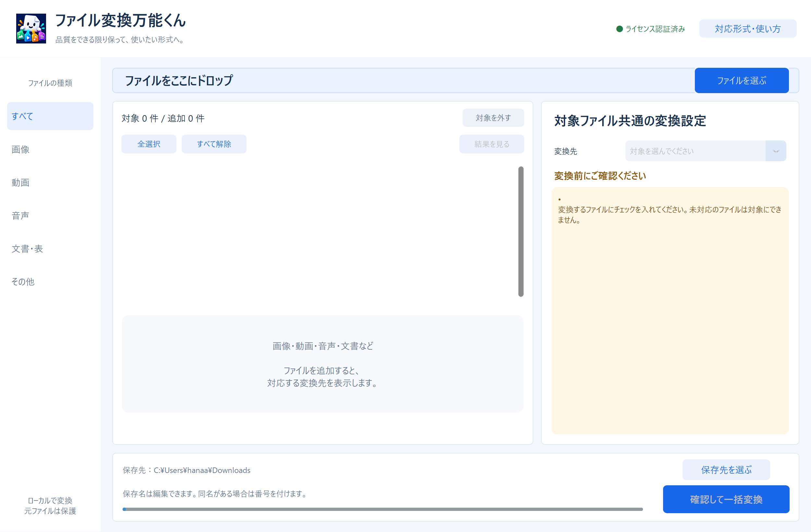Viewport: 811px width, 532px height.
Task: Switch to the 音声 category
Action: click(x=50, y=215)
